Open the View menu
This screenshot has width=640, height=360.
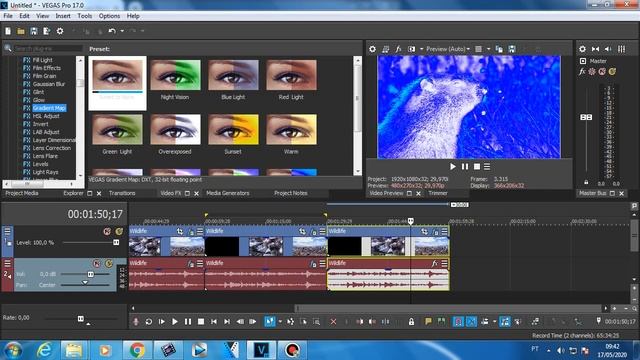(x=42, y=16)
